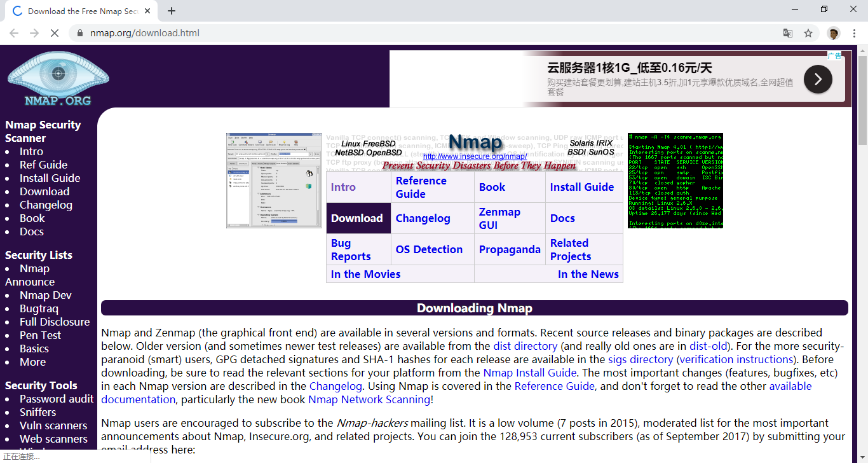This screenshot has height=463, width=868.
Task: Select In the News in the table
Action: tap(588, 274)
